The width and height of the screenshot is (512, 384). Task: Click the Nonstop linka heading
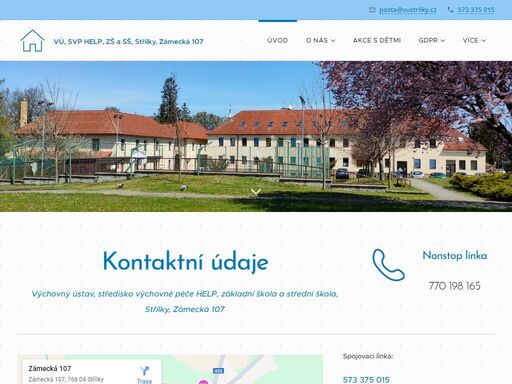(455, 256)
